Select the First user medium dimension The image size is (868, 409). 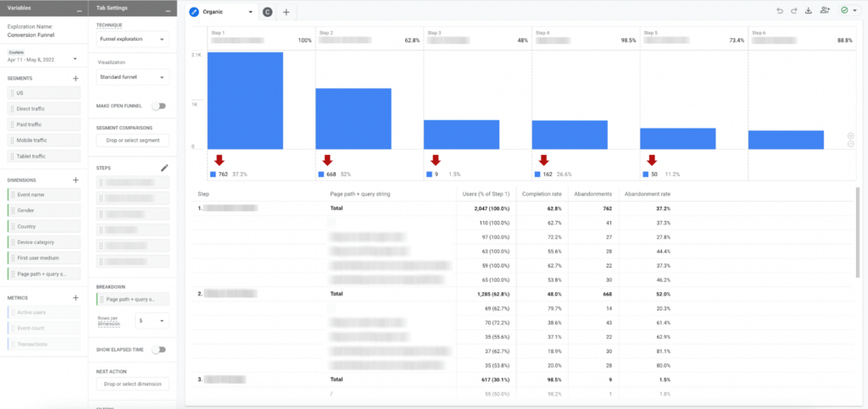(44, 257)
